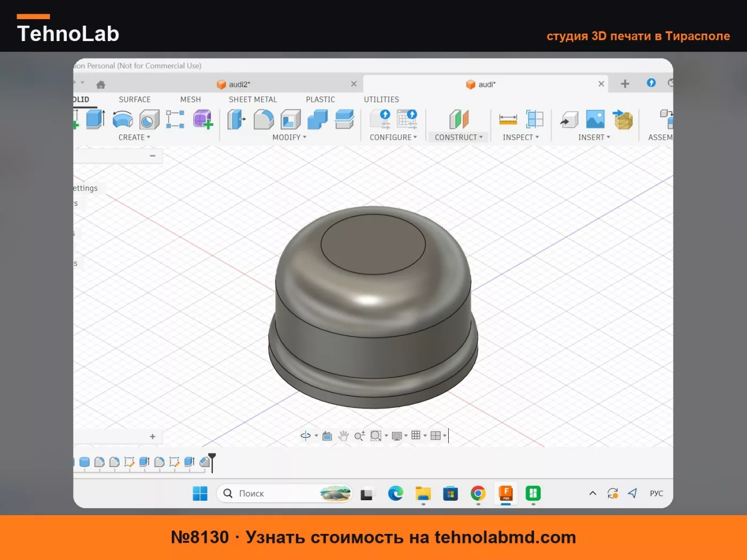Choose the Hole tool
Viewport: 747px width, 560px height.
149,119
